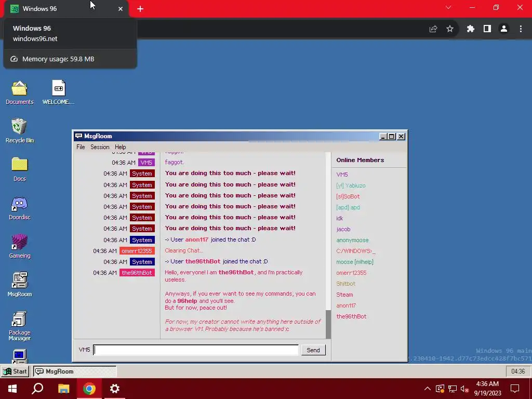This screenshot has width=532, height=399.
Task: Select the MsgRoom taskbar entry
Action: tap(74, 371)
